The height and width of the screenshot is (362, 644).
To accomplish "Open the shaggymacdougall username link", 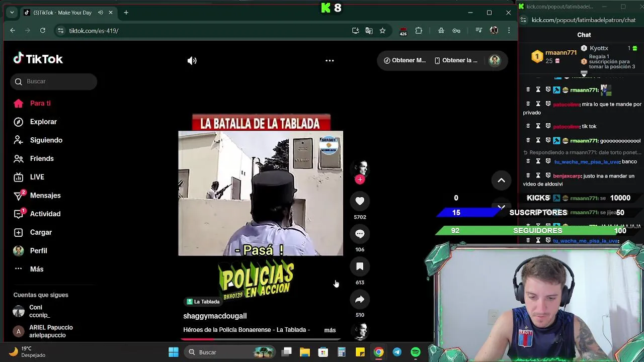I will 215,316.
